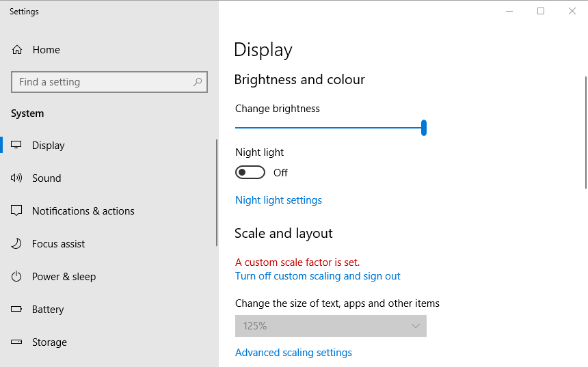Click the Sound speaker icon
588x367 pixels.
point(17,178)
